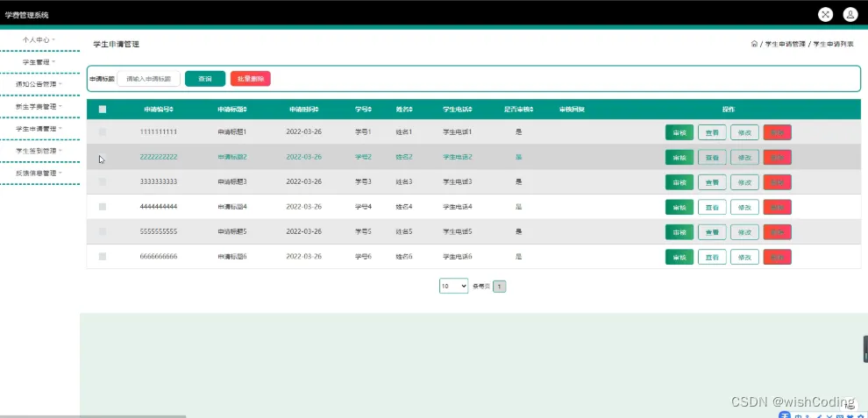The width and height of the screenshot is (868, 418).
Task: Focus the 申请标题 search input field
Action: pos(149,79)
